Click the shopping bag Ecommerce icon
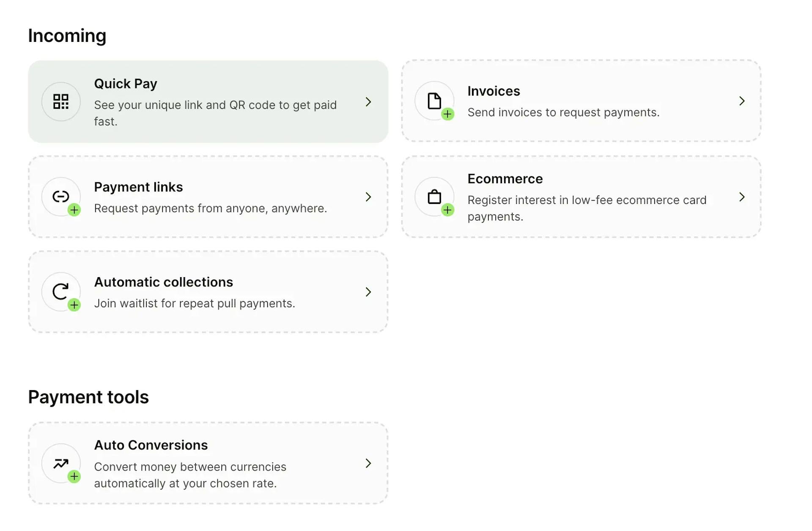The height and width of the screenshot is (531, 812). point(434,196)
